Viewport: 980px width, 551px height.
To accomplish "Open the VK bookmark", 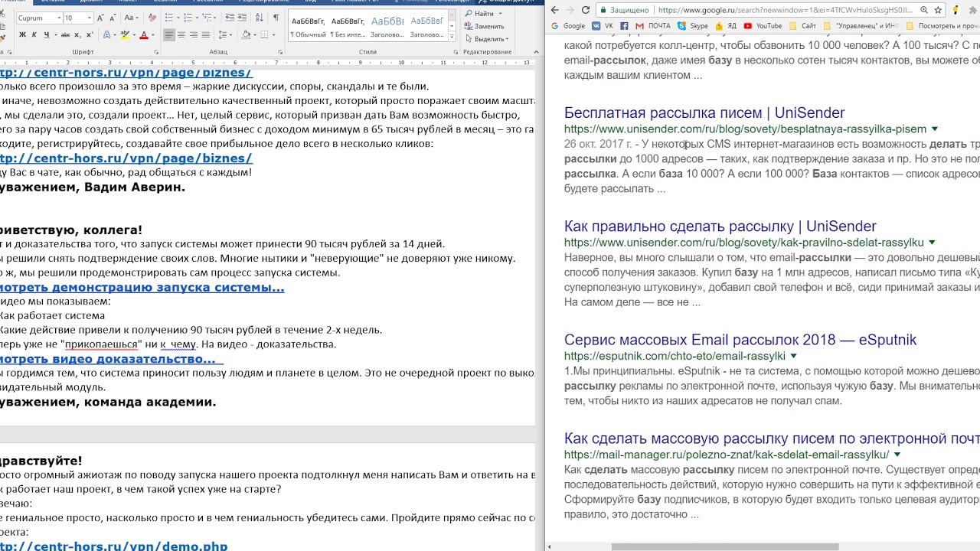I will click(x=604, y=26).
